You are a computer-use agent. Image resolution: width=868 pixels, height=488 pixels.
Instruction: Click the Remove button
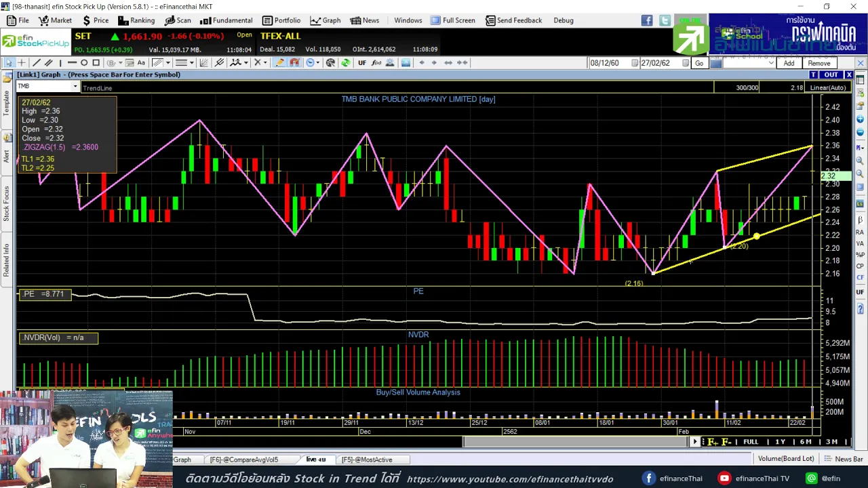[818, 63]
